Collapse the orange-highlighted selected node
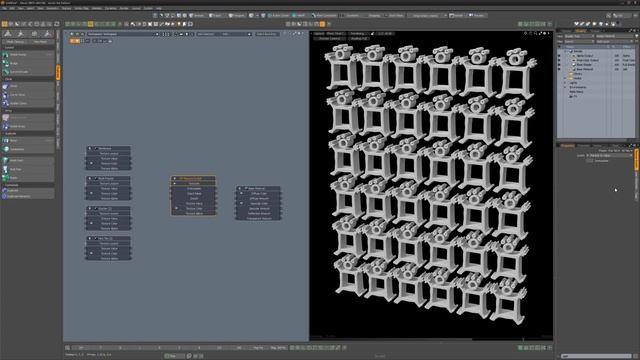The width and height of the screenshot is (640, 360). point(175,178)
